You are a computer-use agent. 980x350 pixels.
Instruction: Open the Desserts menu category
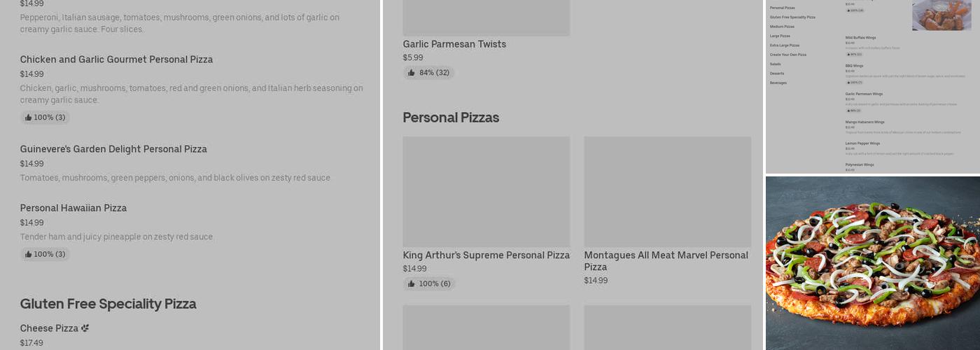coord(777,73)
